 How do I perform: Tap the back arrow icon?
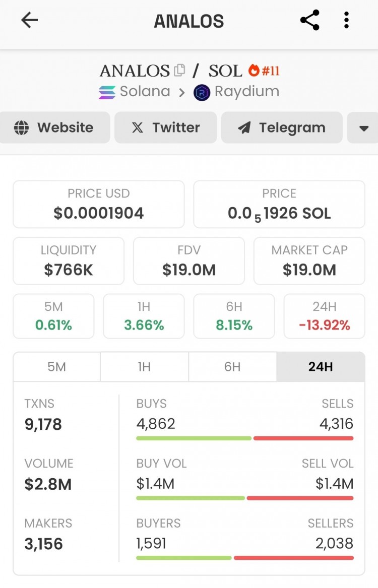coord(30,20)
